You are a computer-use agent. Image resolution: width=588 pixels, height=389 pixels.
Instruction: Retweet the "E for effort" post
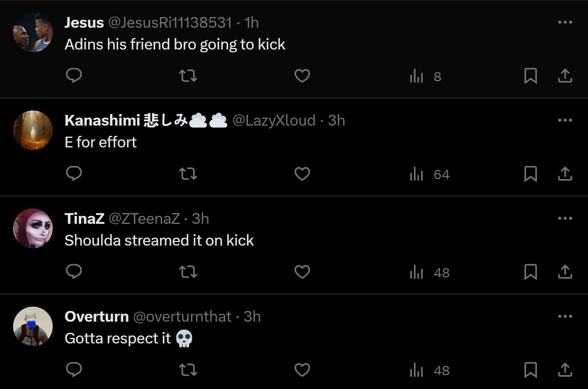[188, 174]
